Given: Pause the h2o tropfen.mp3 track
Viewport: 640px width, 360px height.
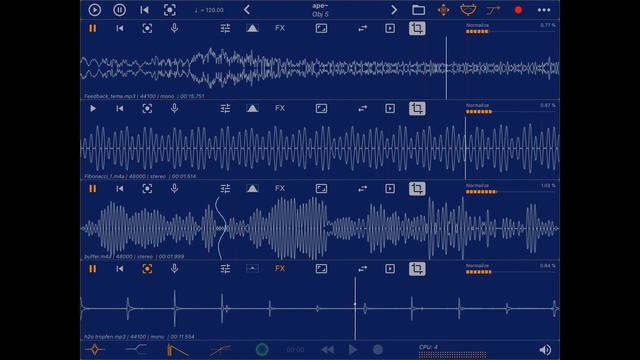Looking at the screenshot, I should [x=93, y=269].
